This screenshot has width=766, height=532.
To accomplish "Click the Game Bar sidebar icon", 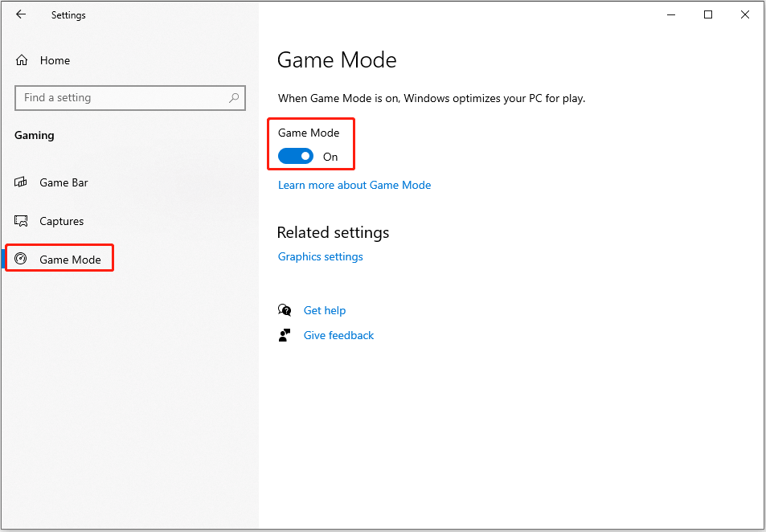I will point(21,182).
